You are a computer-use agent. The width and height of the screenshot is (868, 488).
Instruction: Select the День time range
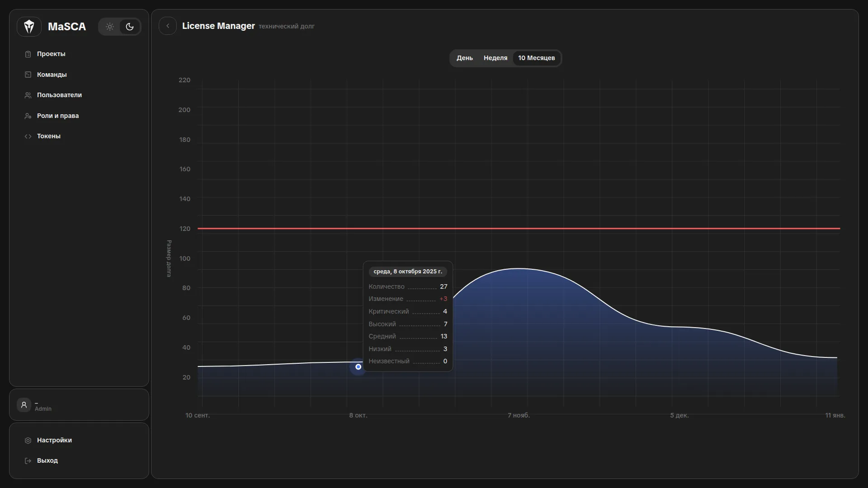464,58
